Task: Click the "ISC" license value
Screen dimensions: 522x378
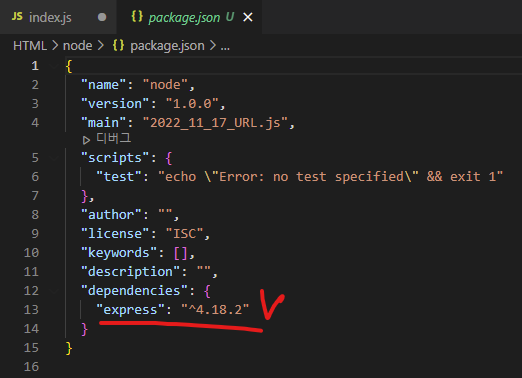Action: (184, 233)
